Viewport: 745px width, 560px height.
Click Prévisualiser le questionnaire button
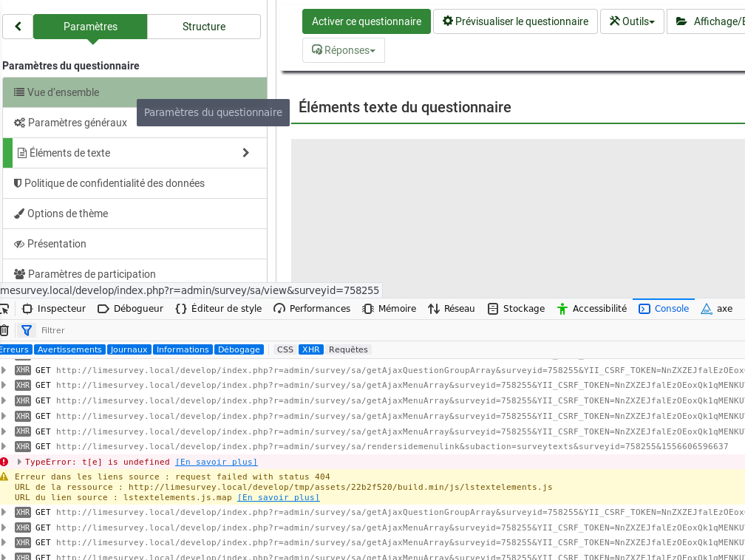515,21
